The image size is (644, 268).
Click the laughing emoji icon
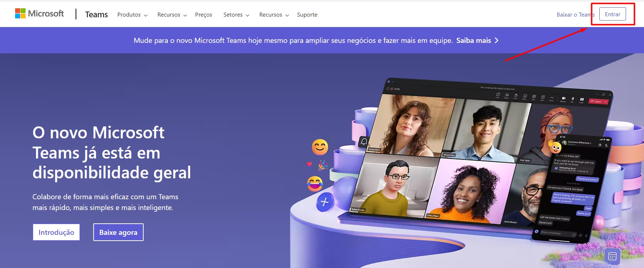[315, 184]
